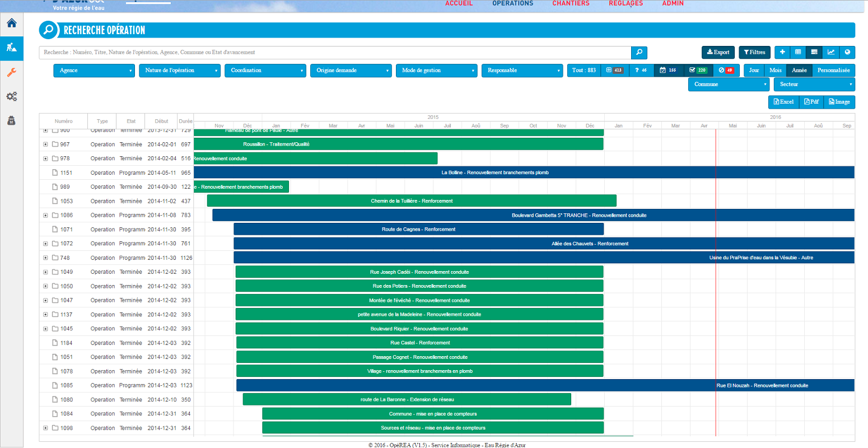Switch to table view using the grid icon
Image resolution: width=868 pixels, height=448 pixels.
pos(797,52)
